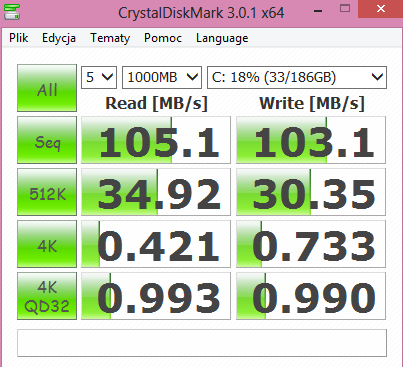
Task: Run the 4K random test
Action: [x=47, y=244]
